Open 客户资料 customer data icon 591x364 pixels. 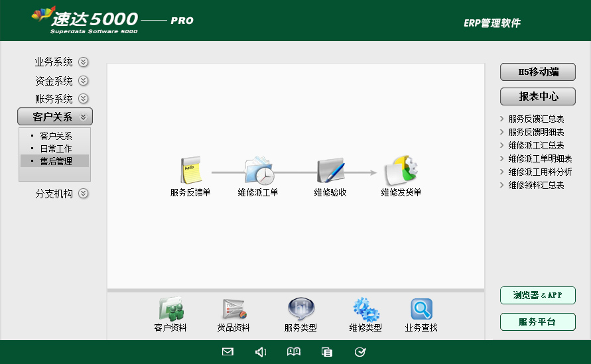(x=171, y=309)
